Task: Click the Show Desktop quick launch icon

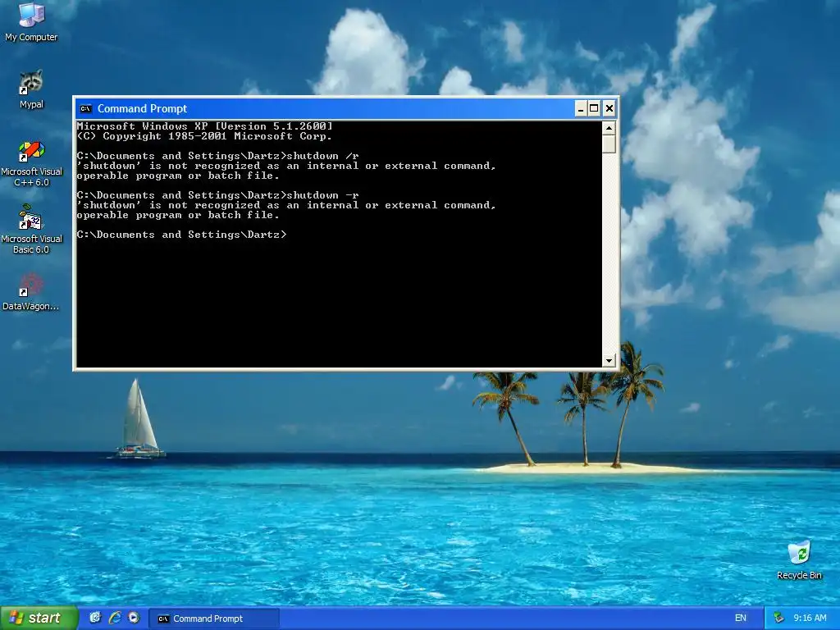Action: [95, 618]
